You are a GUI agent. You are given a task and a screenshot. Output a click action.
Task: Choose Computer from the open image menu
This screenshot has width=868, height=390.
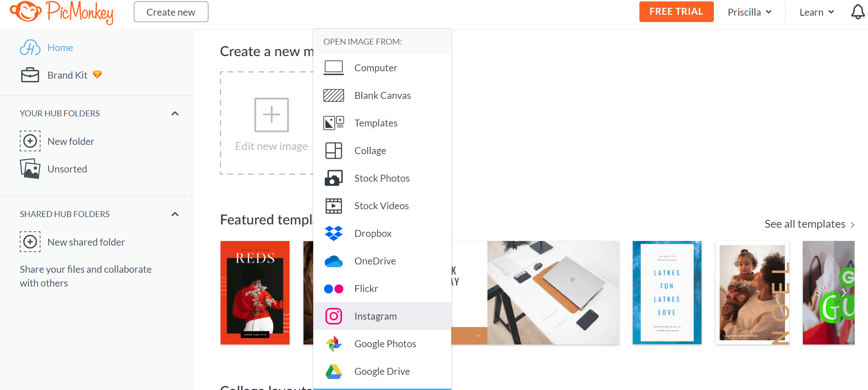tap(382, 68)
